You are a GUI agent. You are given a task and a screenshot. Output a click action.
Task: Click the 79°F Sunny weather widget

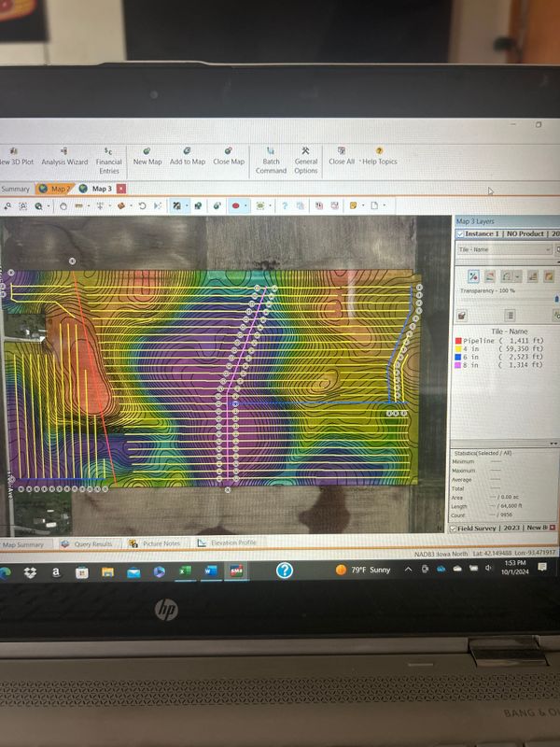363,570
